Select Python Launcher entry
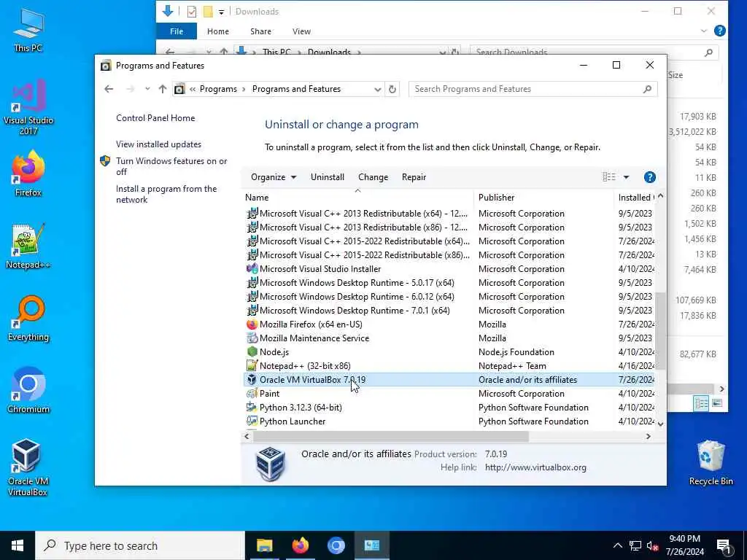Image resolution: width=747 pixels, height=560 pixels. click(x=449, y=421)
